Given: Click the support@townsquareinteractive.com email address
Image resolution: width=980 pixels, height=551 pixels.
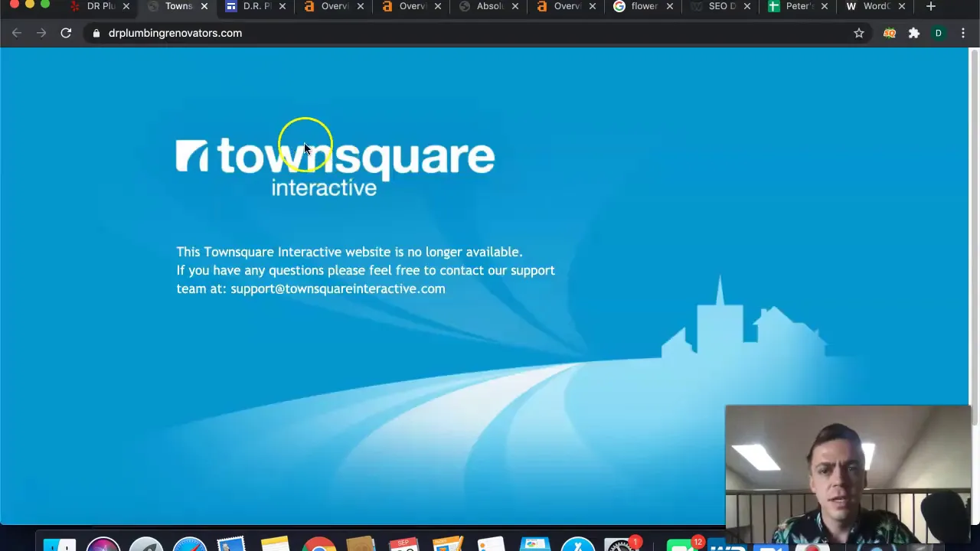Looking at the screenshot, I should (338, 289).
